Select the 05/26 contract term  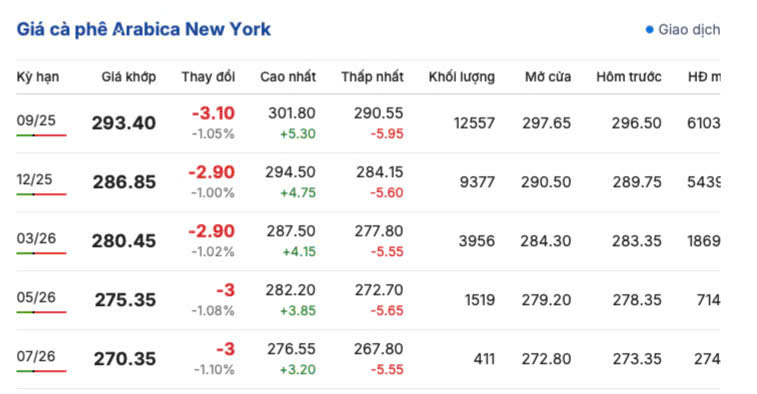coord(36,297)
